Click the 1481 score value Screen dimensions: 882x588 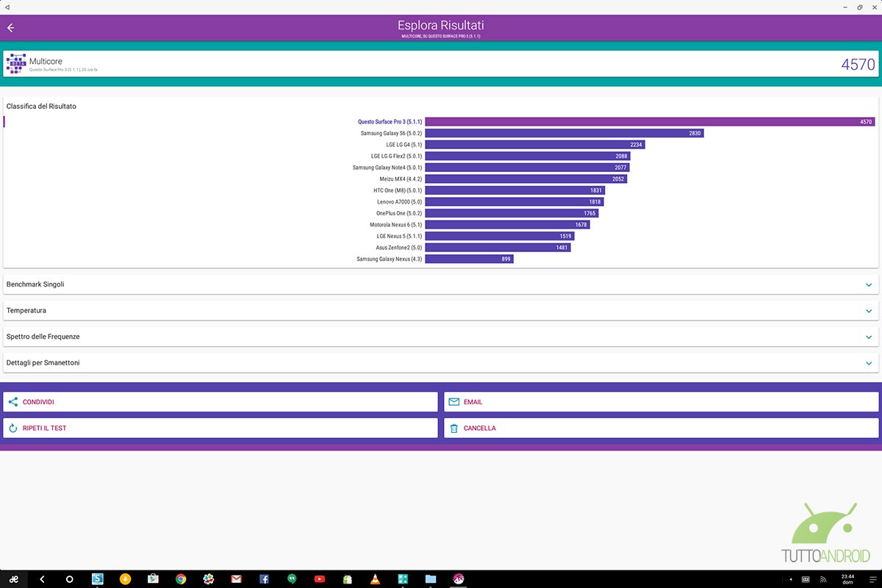(562, 248)
